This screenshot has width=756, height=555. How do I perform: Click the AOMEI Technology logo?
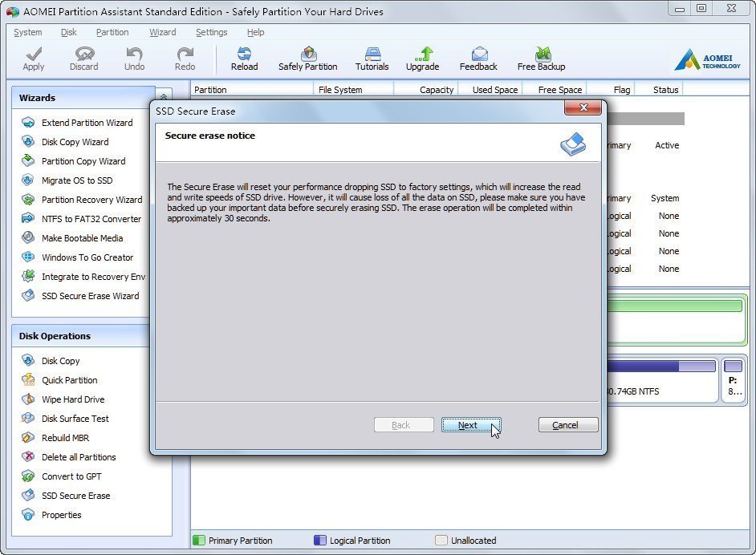[707, 59]
